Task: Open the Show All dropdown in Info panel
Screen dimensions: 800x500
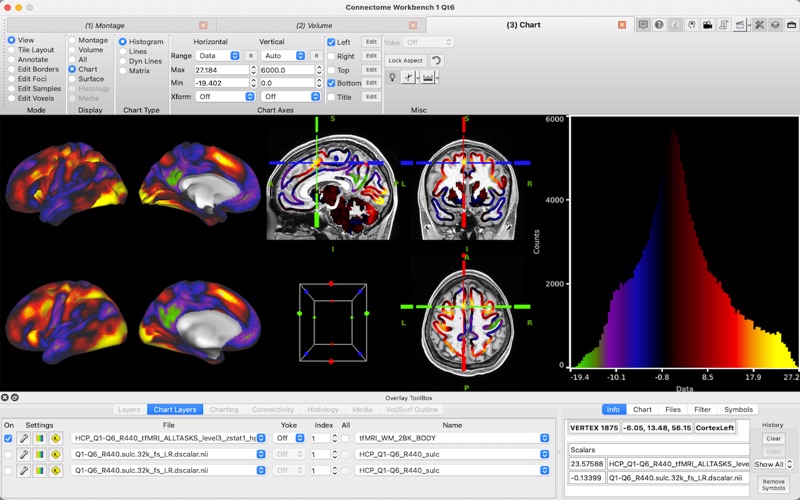Action: coord(773,464)
